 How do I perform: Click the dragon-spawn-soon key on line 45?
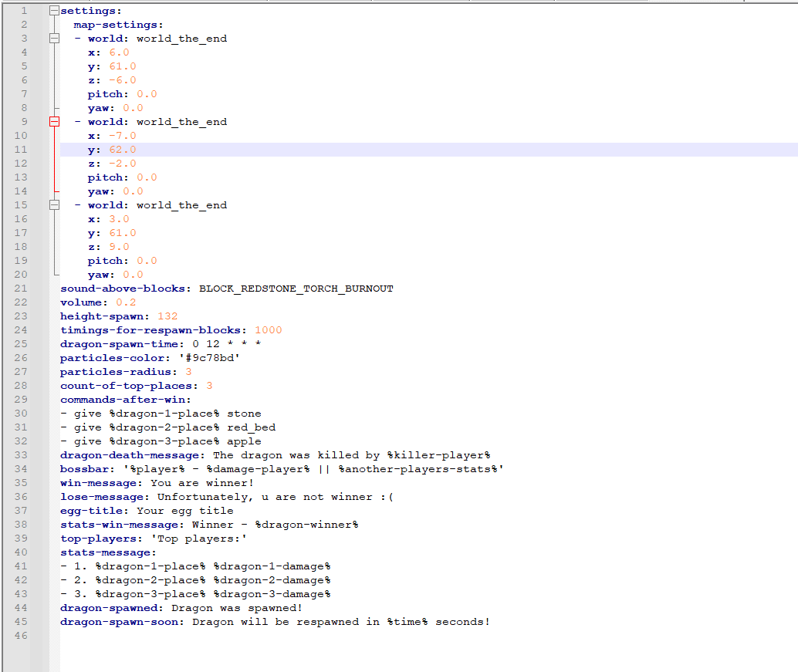[x=122, y=622]
